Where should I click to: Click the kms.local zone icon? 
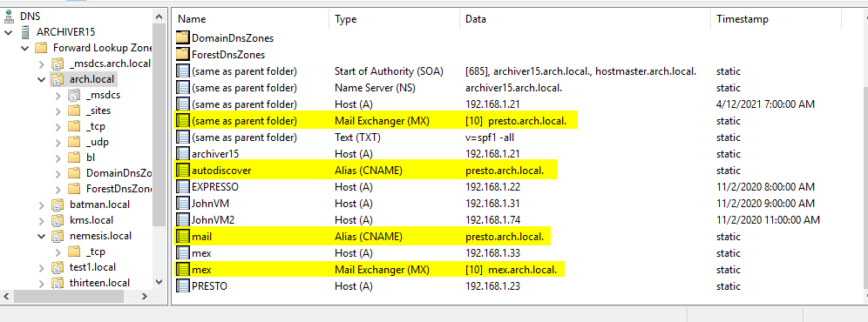(x=58, y=220)
